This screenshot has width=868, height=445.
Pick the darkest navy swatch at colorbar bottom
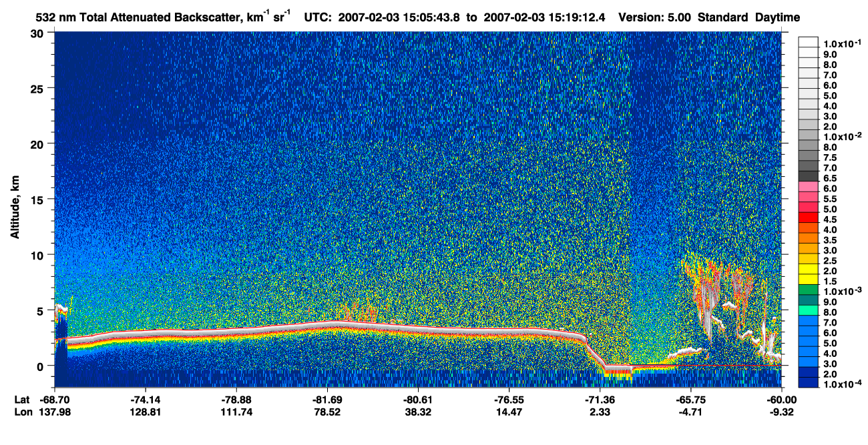click(x=809, y=384)
